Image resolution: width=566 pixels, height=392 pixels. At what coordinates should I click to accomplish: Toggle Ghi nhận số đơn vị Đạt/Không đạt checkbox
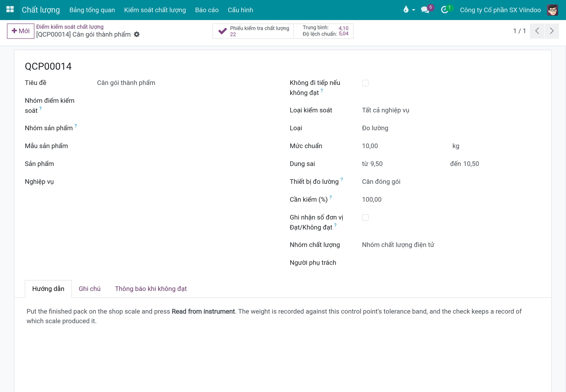pos(365,218)
